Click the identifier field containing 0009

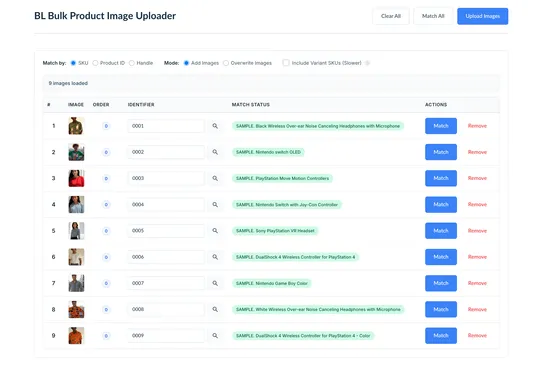(x=166, y=336)
